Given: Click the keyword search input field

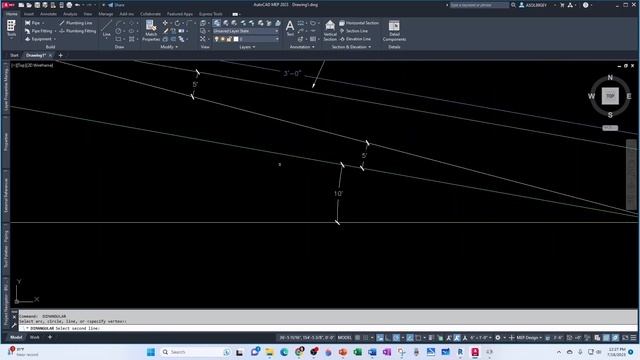Looking at the screenshot, I should tap(480, 5).
